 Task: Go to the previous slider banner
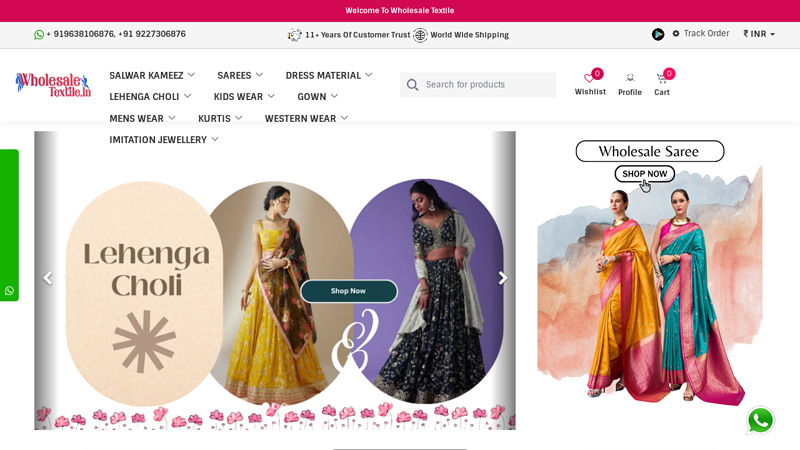[x=47, y=278]
